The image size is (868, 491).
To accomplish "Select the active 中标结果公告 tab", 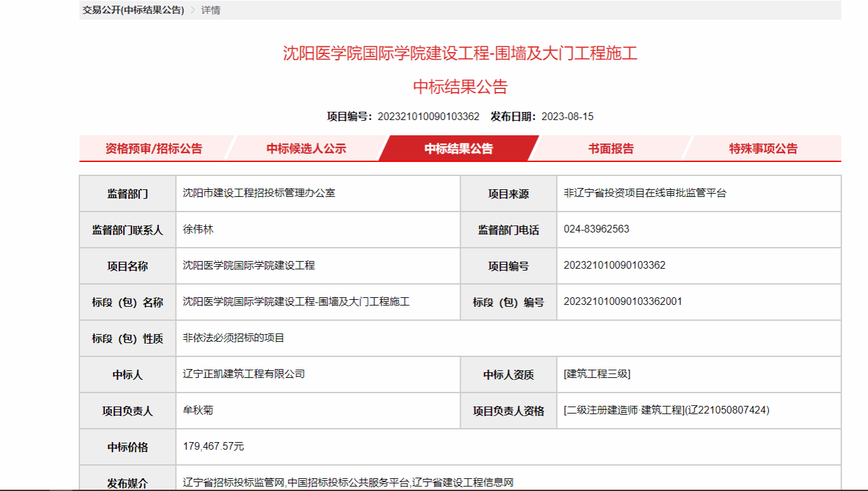I will pos(459,149).
